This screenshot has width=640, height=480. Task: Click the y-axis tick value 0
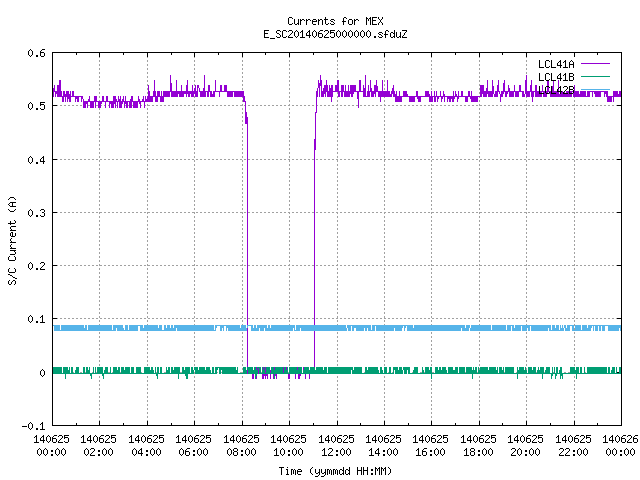pyautogui.click(x=42, y=373)
